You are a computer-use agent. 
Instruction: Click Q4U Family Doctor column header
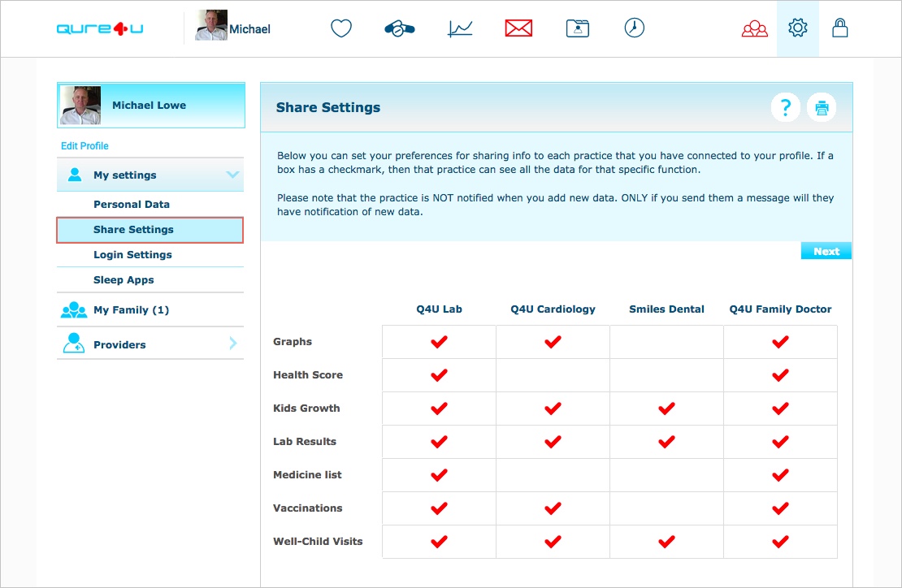(781, 309)
